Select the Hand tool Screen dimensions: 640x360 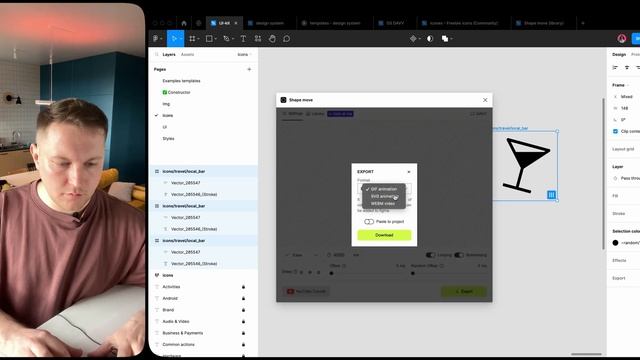(272, 38)
